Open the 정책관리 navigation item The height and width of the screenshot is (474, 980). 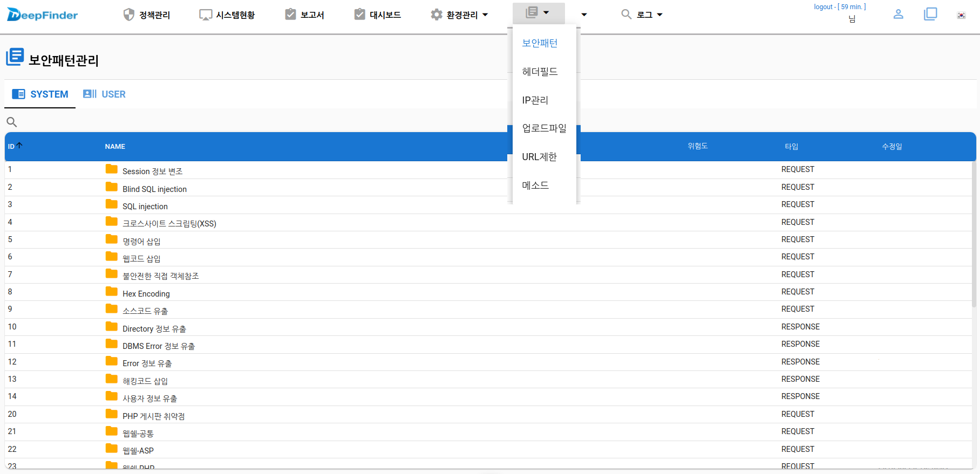pyautogui.click(x=147, y=15)
